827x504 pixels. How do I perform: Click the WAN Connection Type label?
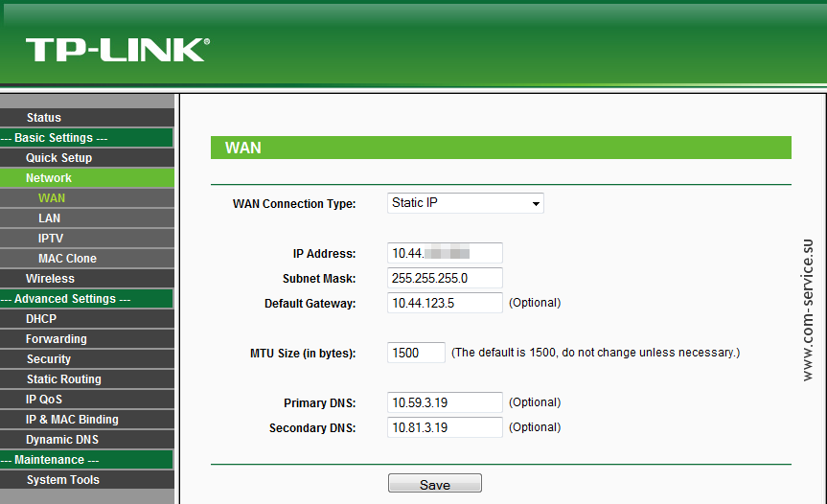294,204
